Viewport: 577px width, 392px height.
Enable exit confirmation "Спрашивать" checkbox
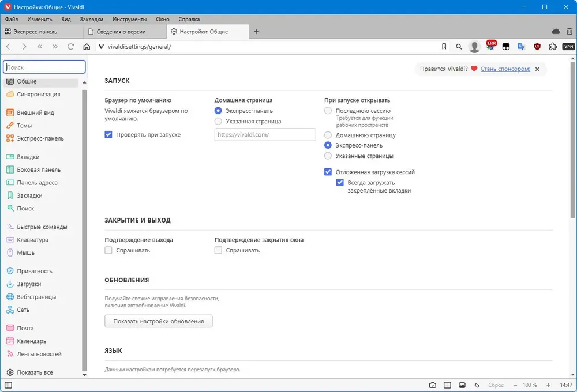108,251
